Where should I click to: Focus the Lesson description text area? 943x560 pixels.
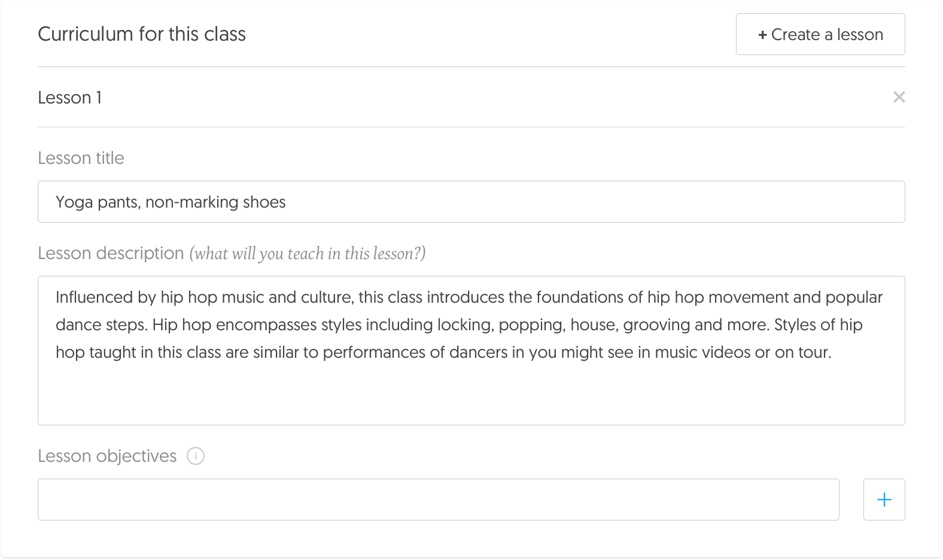tap(471, 351)
